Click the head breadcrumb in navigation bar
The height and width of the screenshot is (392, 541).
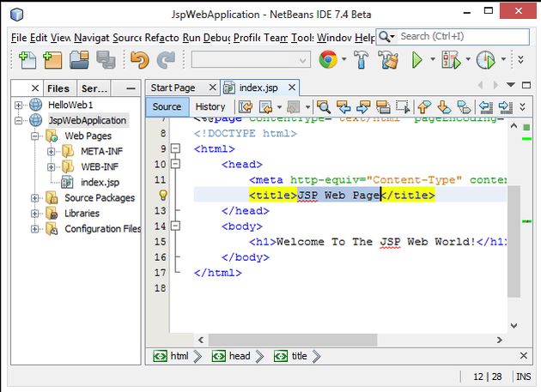240,356
